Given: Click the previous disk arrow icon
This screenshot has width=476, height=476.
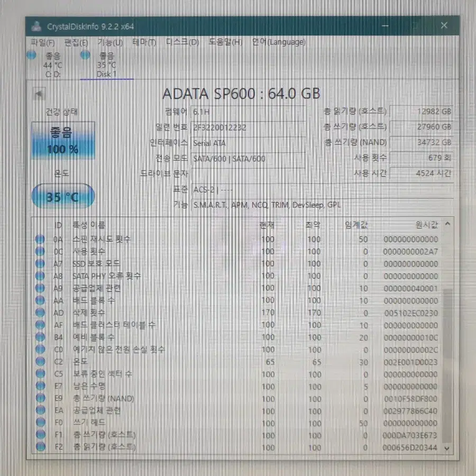Looking at the screenshot, I should pos(39,94).
